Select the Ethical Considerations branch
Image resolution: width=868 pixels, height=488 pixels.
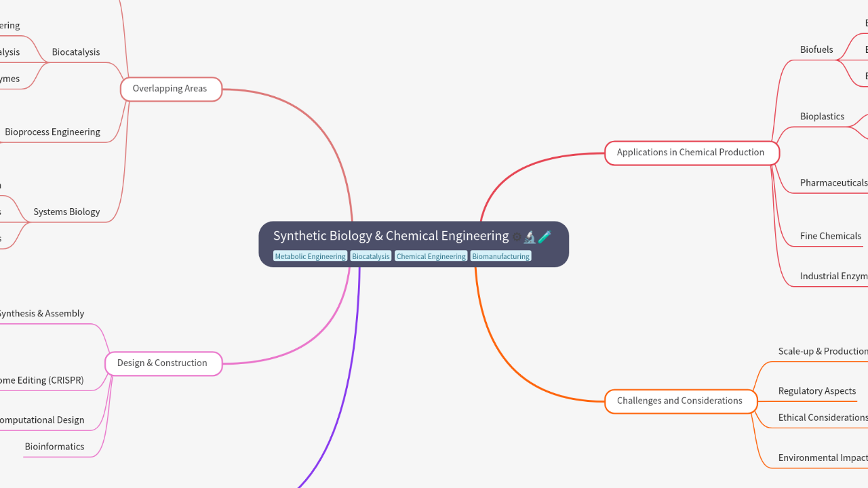click(x=823, y=418)
